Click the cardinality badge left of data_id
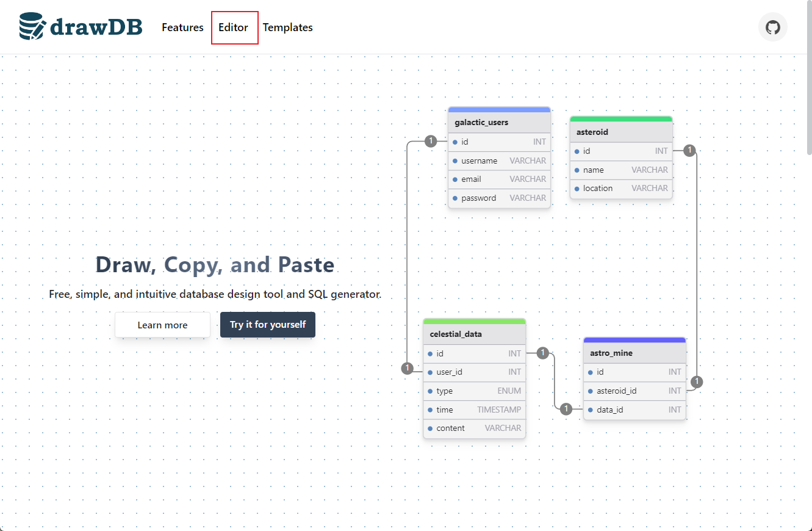Image resolution: width=812 pixels, height=531 pixels. point(566,409)
